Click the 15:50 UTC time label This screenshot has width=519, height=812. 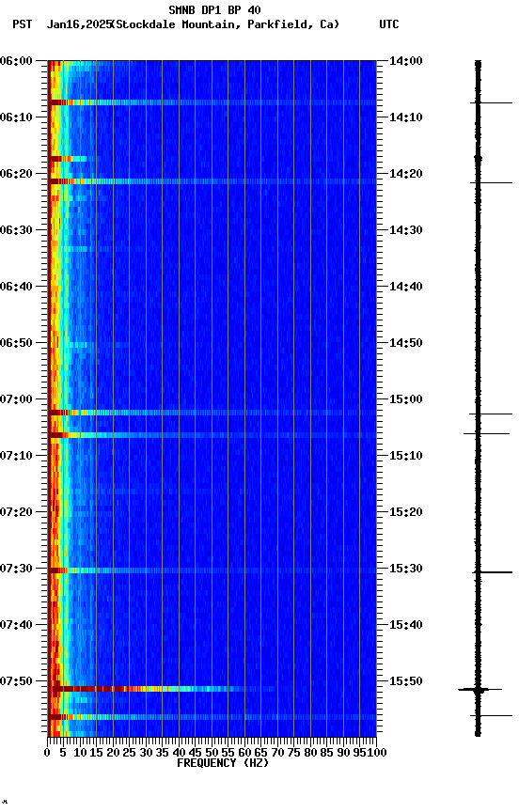406,681
